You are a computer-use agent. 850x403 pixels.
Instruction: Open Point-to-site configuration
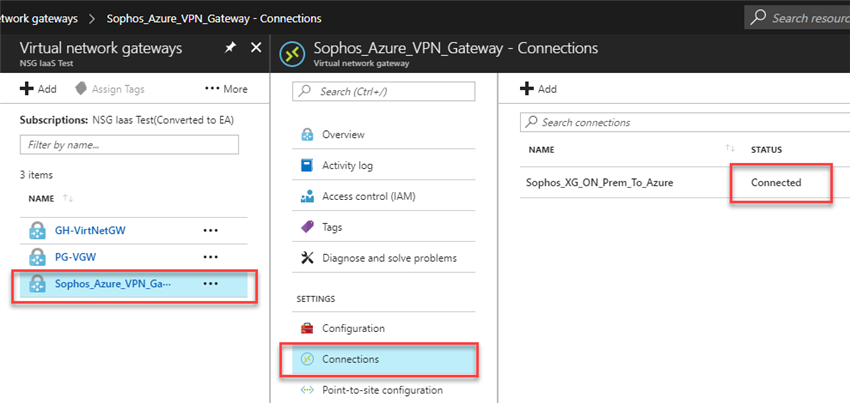point(384,390)
